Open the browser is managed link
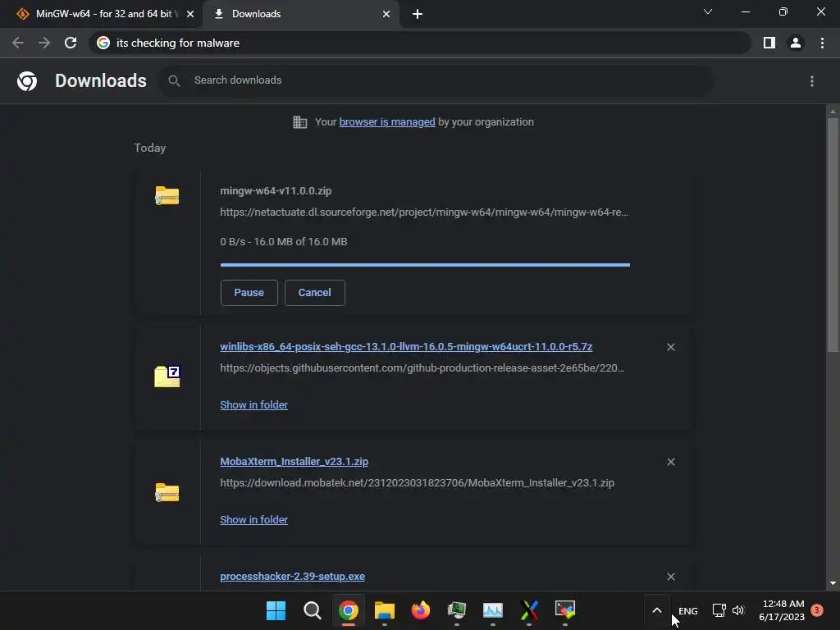 tap(387, 122)
